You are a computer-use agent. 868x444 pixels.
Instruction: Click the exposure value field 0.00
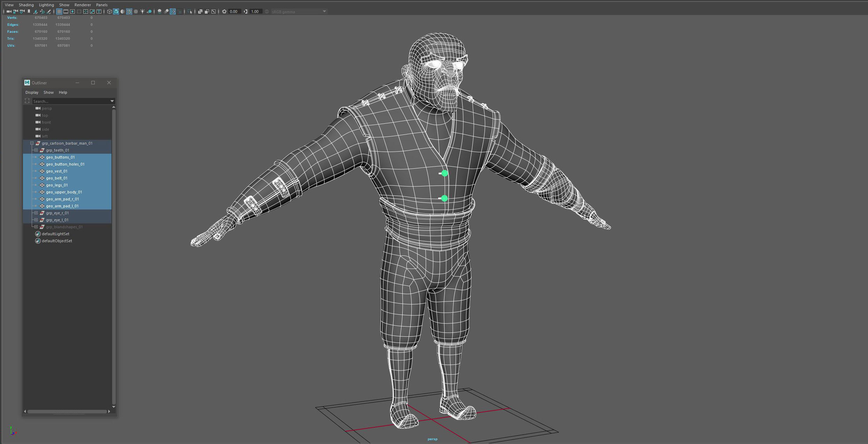pyautogui.click(x=235, y=12)
